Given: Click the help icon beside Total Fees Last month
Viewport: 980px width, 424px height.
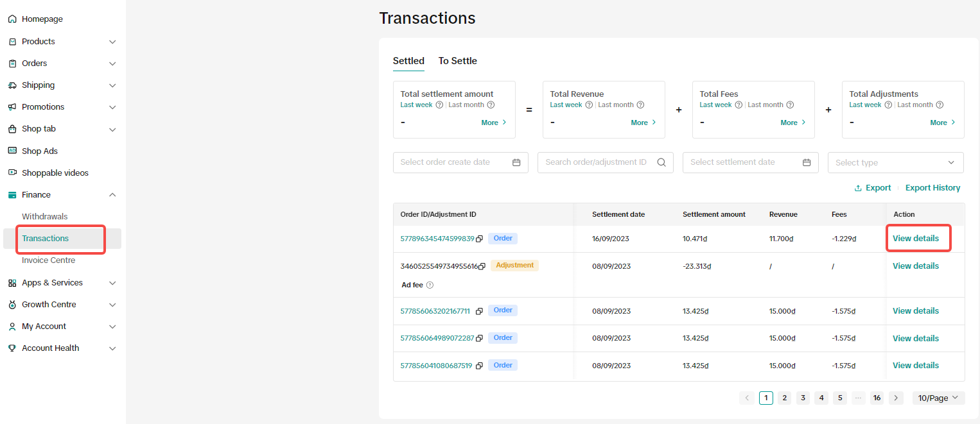Looking at the screenshot, I should [790, 105].
